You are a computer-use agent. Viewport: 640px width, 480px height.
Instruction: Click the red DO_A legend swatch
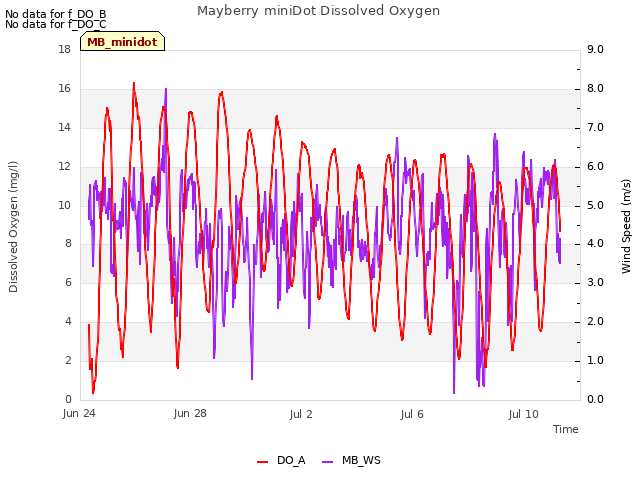click(x=262, y=462)
